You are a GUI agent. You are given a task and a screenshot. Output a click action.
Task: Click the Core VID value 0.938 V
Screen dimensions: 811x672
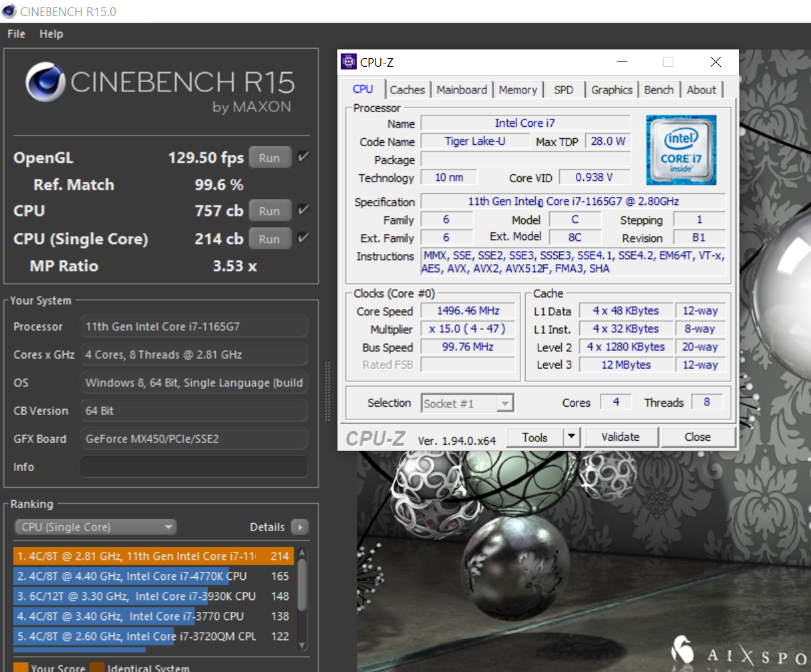point(594,177)
